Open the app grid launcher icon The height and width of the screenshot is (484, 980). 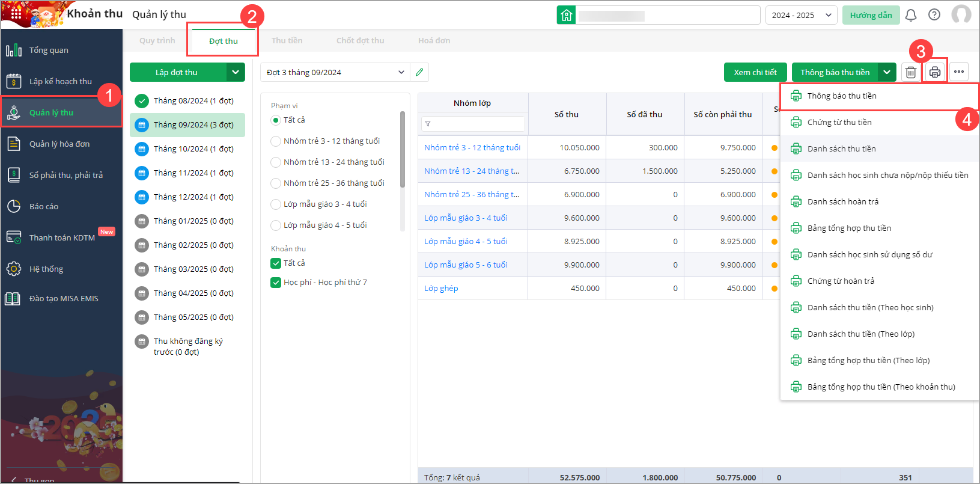(16, 13)
